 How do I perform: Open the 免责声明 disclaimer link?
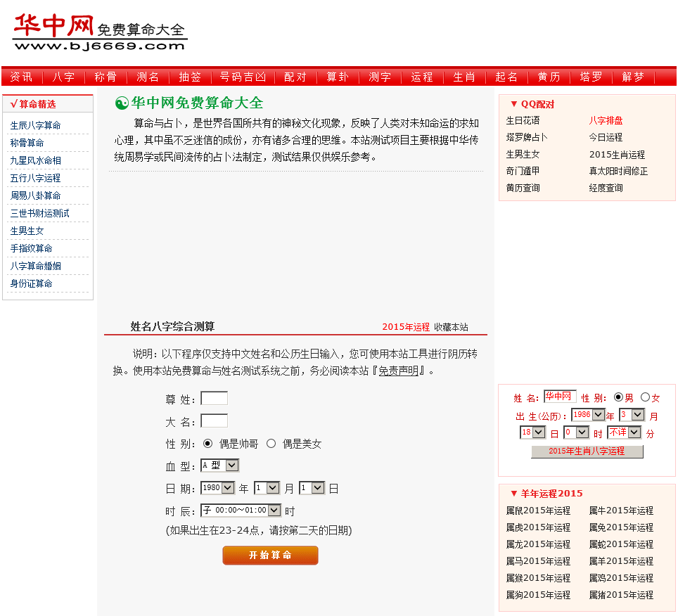[399, 371]
